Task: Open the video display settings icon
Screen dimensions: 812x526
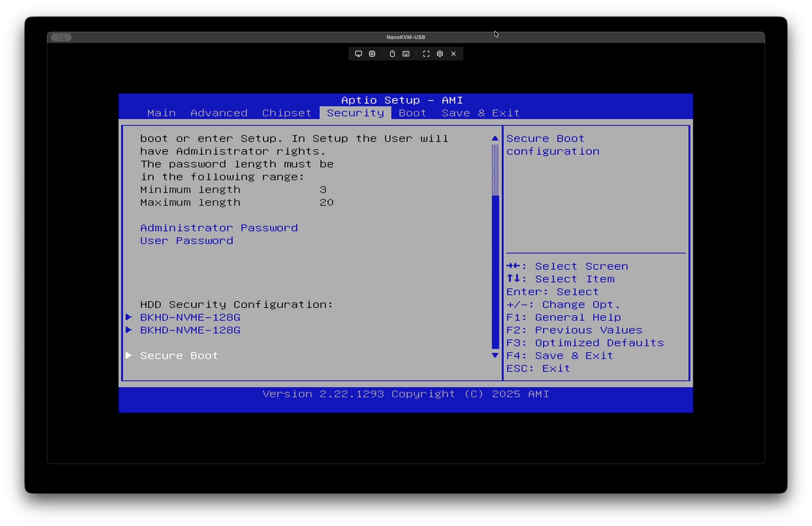Action: (x=358, y=54)
